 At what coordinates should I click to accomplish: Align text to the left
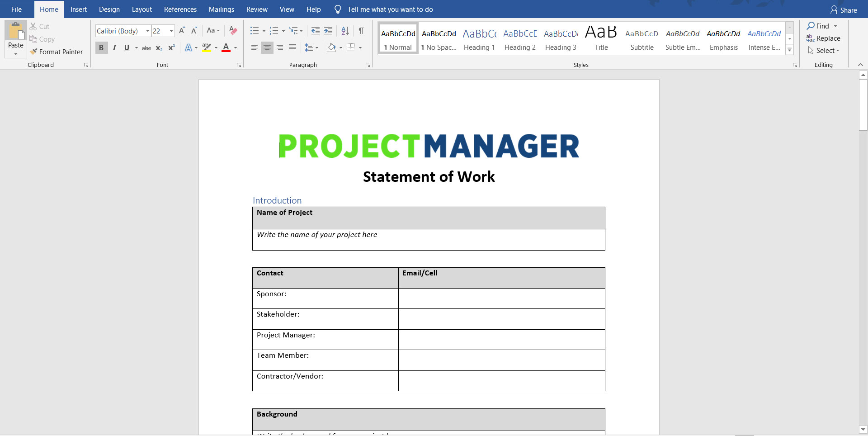point(255,47)
